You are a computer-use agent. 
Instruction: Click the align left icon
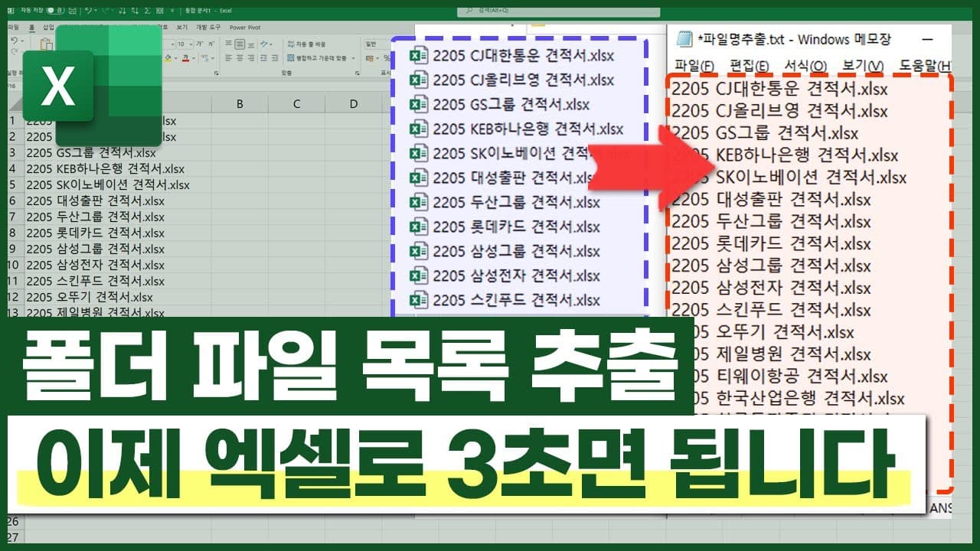(x=228, y=58)
